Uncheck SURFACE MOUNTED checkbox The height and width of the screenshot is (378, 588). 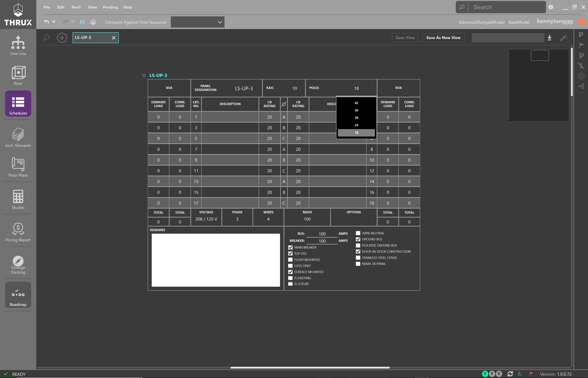[x=290, y=272]
